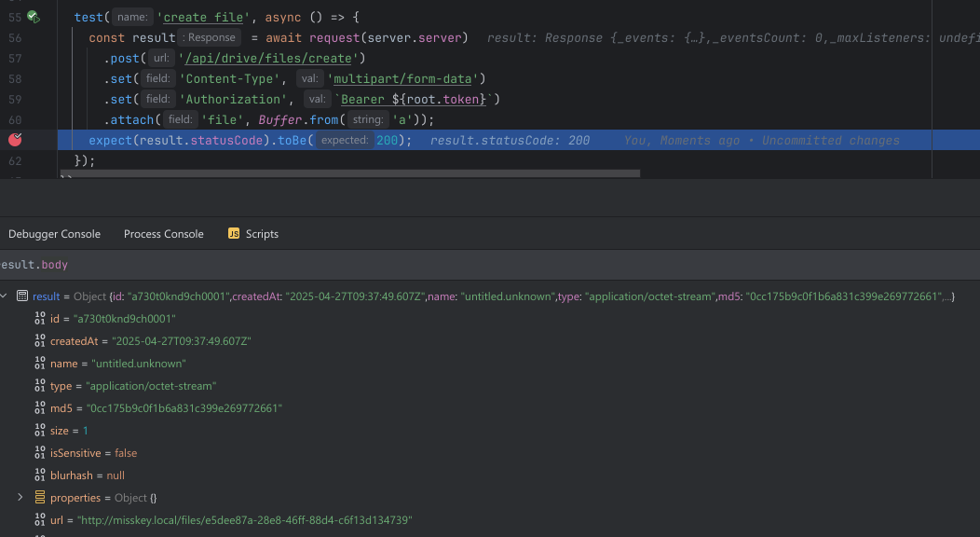
Task: Click the field icon next to id
Action: (39, 319)
